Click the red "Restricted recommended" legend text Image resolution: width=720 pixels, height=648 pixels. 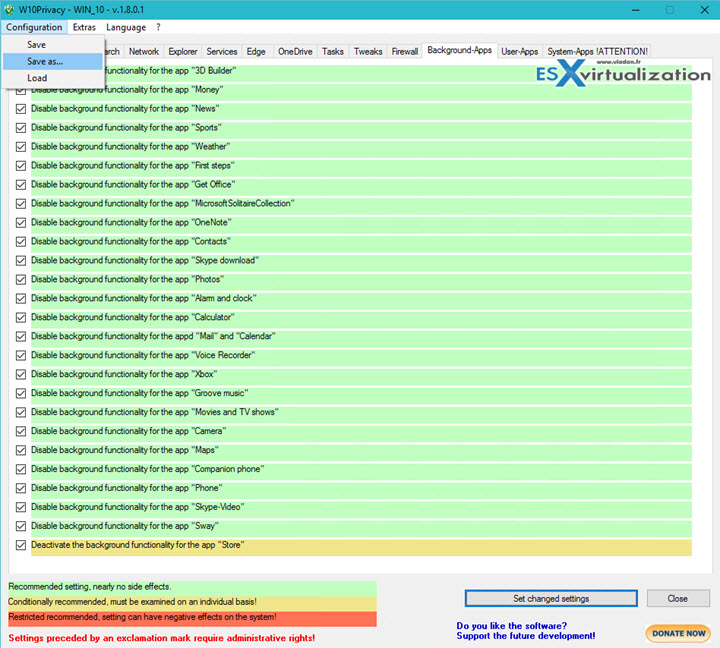142,617
